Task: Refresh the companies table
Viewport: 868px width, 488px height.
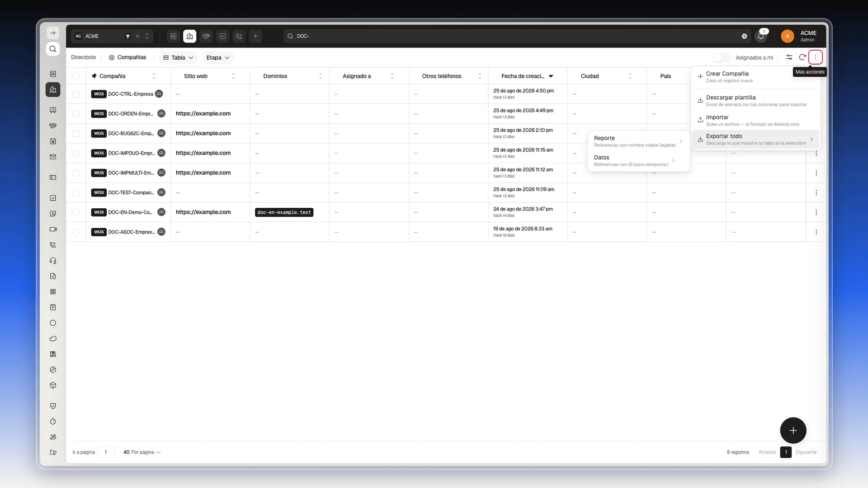Action: pos(802,57)
